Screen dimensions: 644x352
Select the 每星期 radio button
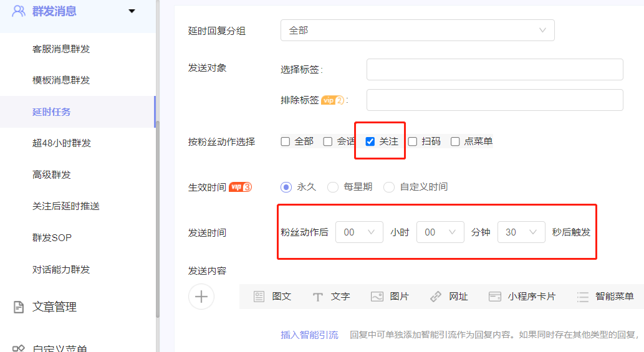pyautogui.click(x=333, y=187)
